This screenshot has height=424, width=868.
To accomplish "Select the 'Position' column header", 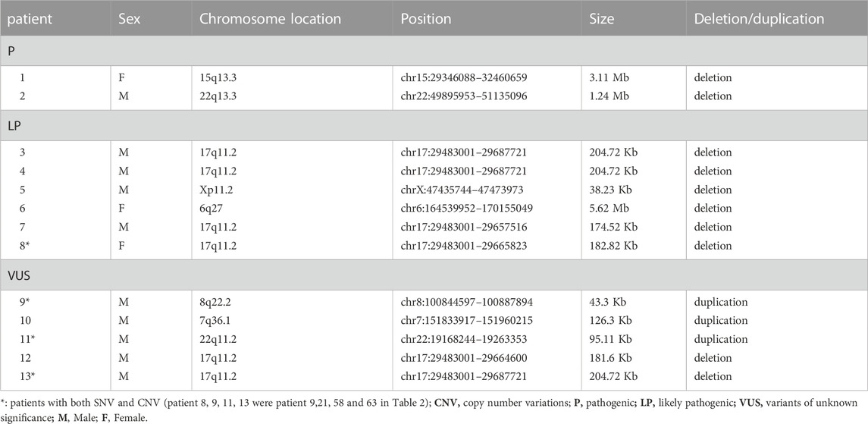I will coord(426,18).
